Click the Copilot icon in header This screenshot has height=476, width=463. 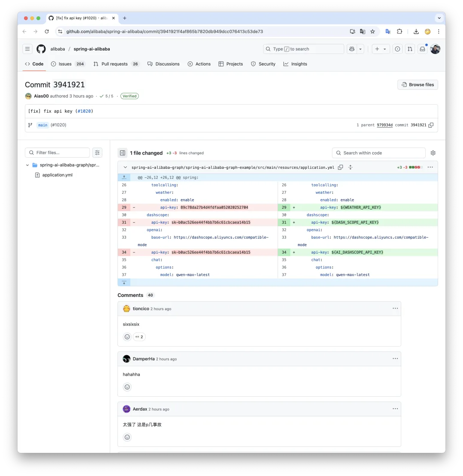(352, 49)
